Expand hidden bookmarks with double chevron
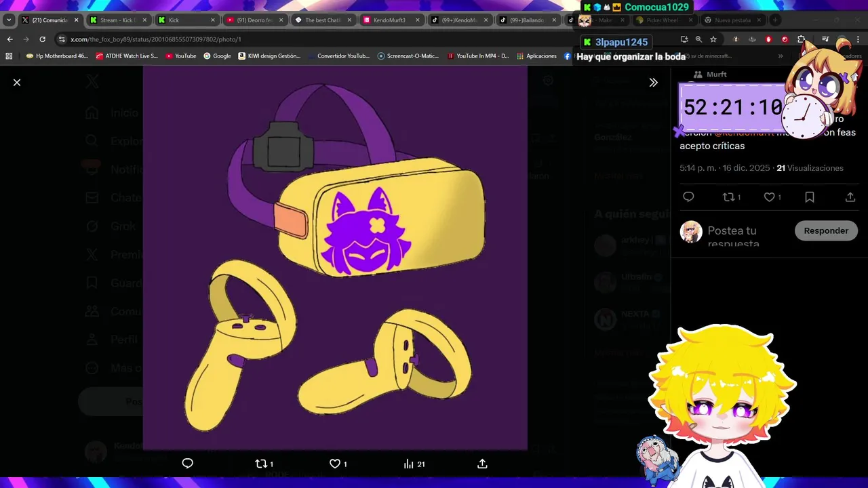The width and height of the screenshot is (868, 488). (x=781, y=56)
